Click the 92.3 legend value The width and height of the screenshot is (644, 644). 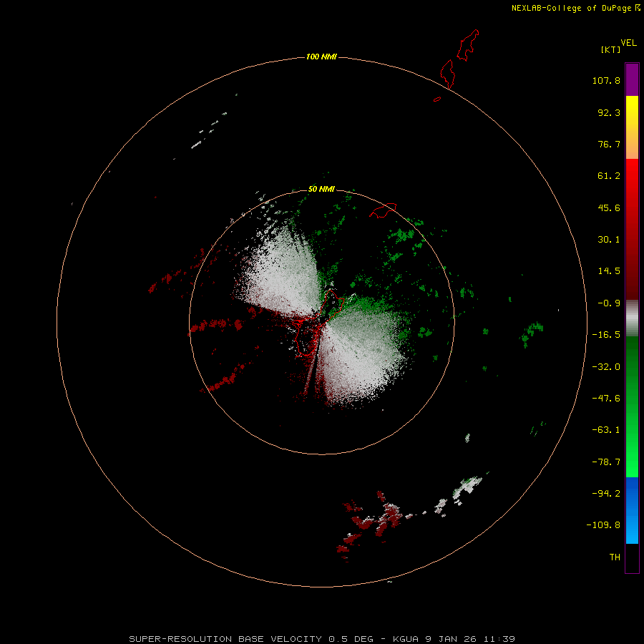(x=609, y=112)
